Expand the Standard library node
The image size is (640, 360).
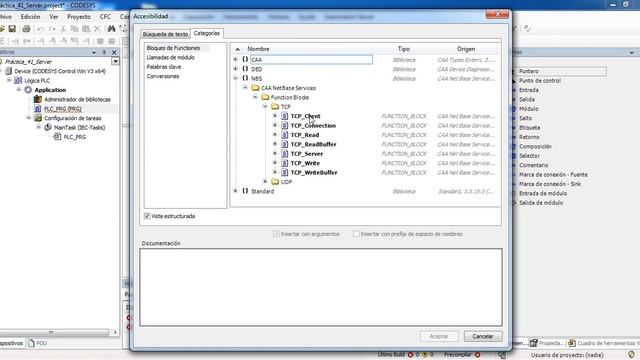point(236,191)
